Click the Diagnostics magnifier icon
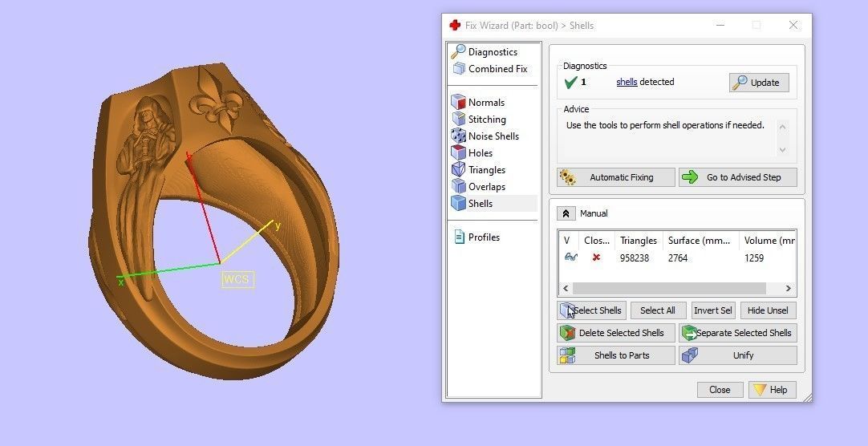Screen dimensions: 868x446 coord(458,51)
